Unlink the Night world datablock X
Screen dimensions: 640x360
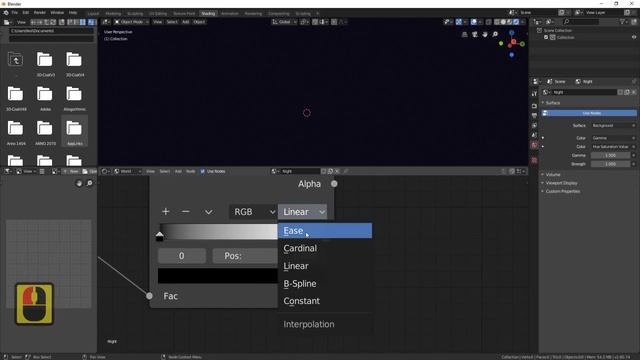(x=634, y=93)
